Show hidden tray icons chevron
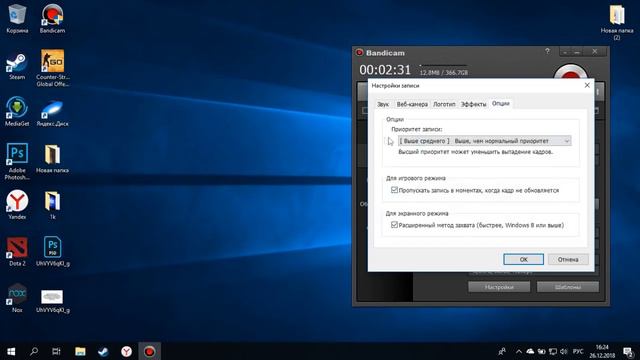 [x=518, y=351]
